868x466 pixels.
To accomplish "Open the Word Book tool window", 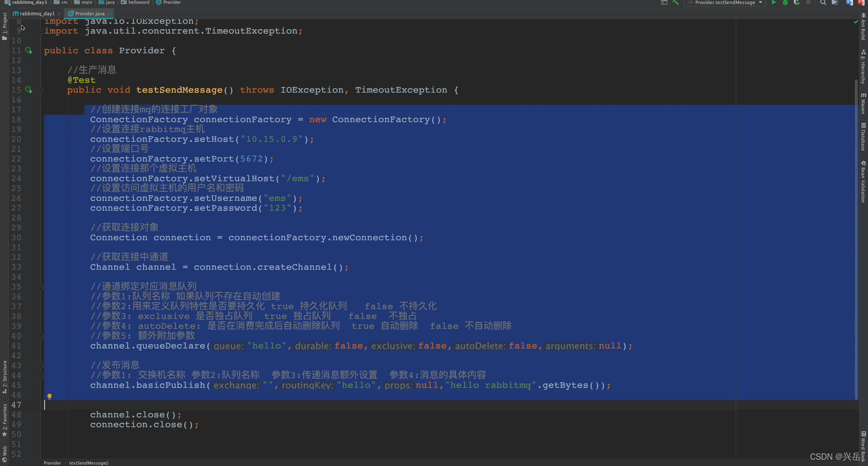I will coord(863,446).
